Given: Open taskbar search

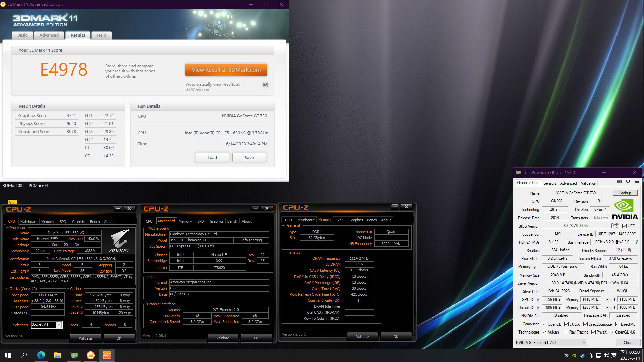Looking at the screenshot, I should [x=24, y=355].
